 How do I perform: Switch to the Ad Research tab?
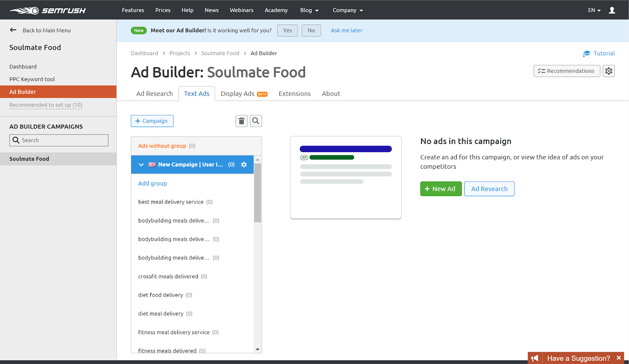(154, 94)
